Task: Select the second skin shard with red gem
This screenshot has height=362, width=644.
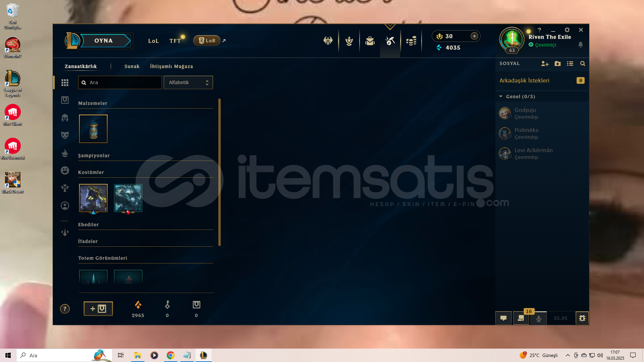Action: (x=128, y=198)
